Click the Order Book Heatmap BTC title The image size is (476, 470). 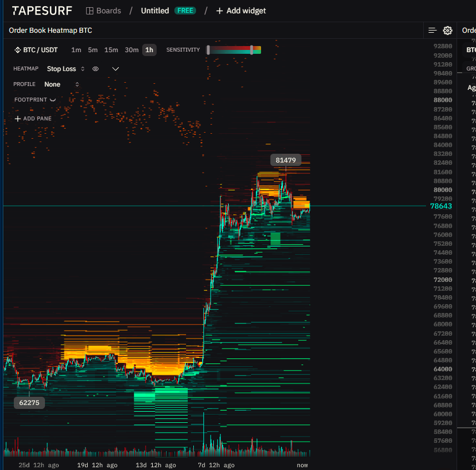click(x=51, y=31)
